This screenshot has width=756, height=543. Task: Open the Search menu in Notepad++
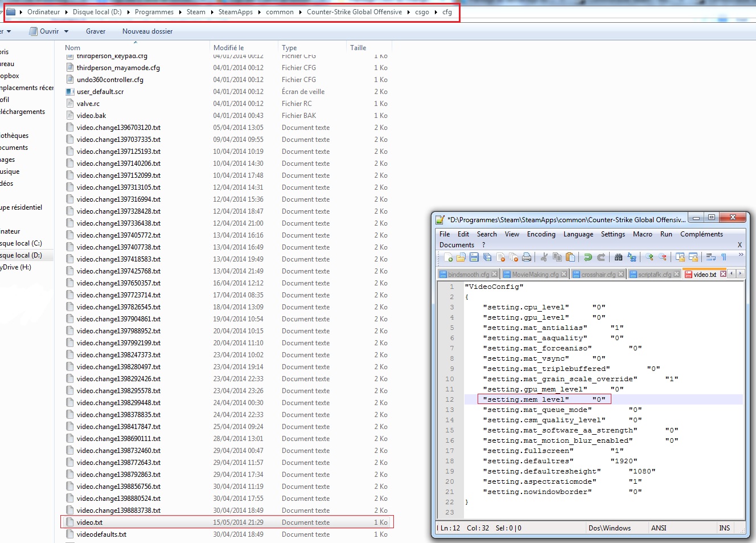pos(487,234)
